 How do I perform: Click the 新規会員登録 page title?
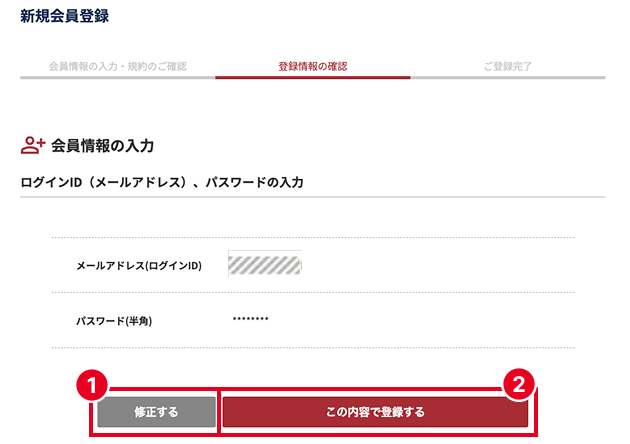pos(65,16)
